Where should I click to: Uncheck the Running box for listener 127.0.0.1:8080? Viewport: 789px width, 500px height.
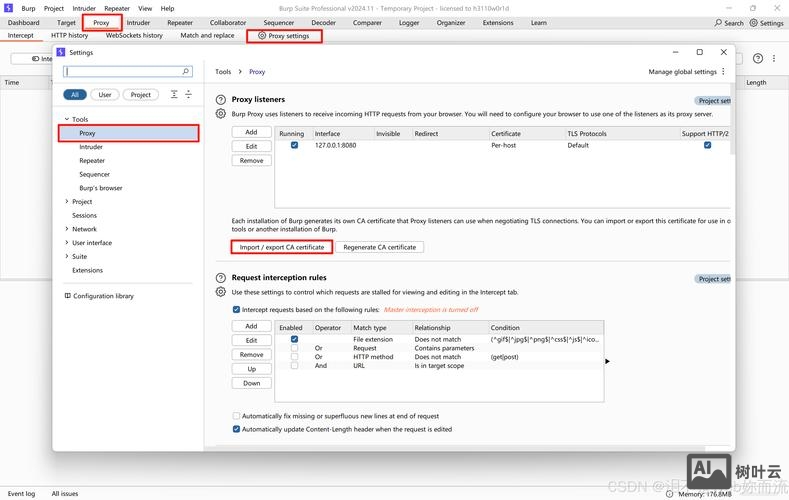[x=294, y=145]
